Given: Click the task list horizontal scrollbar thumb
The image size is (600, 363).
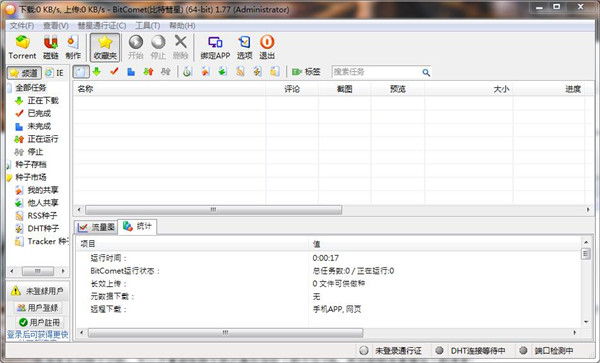Looking at the screenshot, I should (213, 210).
